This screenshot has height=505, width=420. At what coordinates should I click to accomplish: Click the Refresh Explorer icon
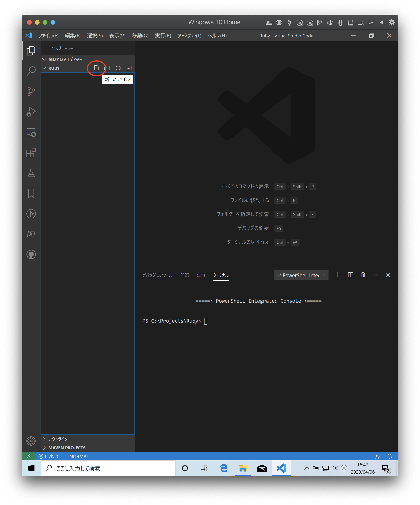pyautogui.click(x=118, y=68)
